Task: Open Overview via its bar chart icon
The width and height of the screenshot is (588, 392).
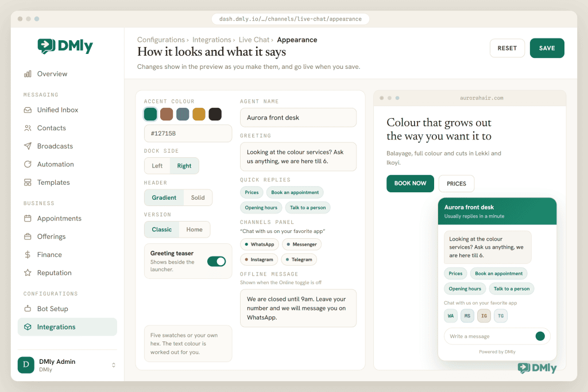Action: tap(28, 74)
